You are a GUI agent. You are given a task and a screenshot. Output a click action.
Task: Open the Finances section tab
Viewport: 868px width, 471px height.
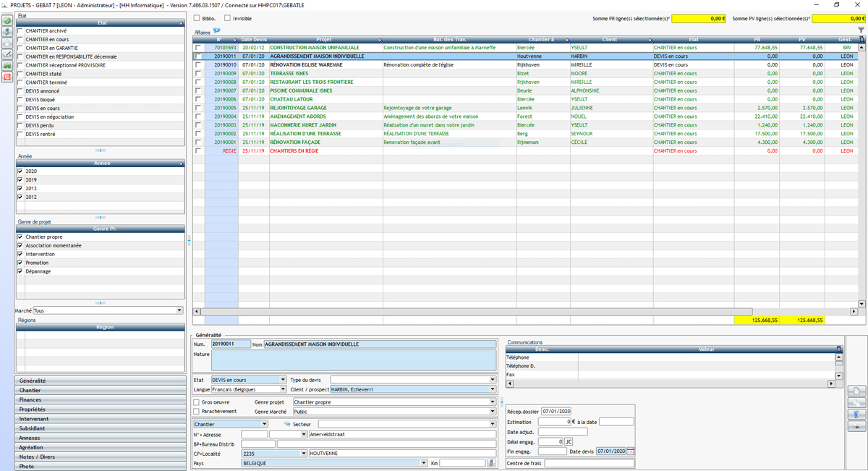click(x=98, y=399)
